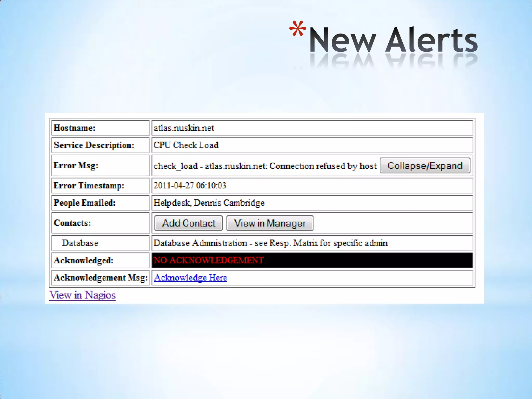Click the NO ACKNOWLEDGEMENT status cell
This screenshot has width=532, height=399.
coord(312,260)
